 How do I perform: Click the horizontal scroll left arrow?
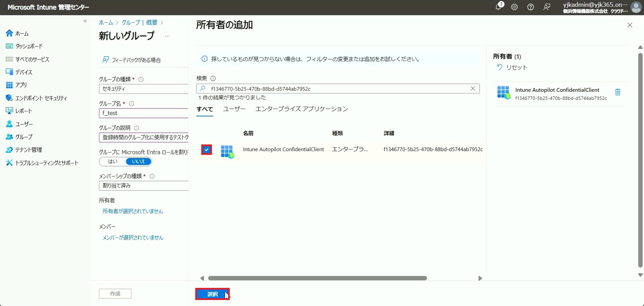coord(202,278)
